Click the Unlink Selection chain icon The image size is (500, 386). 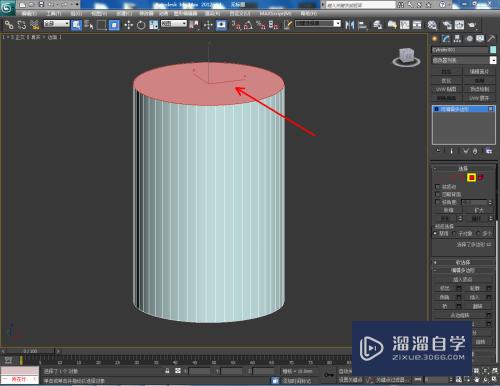(22, 25)
